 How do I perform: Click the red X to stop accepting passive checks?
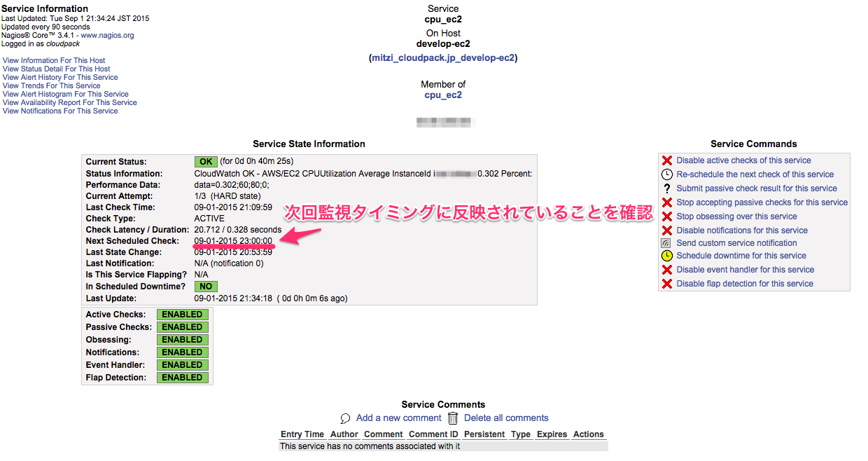pyautogui.click(x=666, y=202)
